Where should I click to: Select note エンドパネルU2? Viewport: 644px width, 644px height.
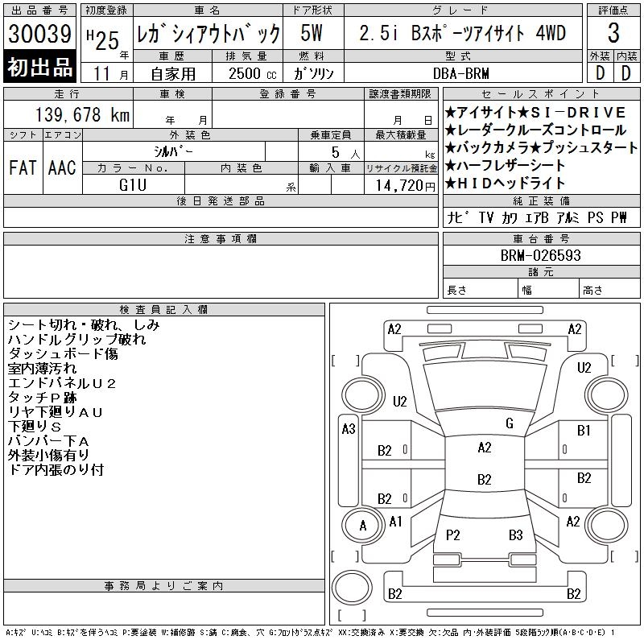[62, 383]
